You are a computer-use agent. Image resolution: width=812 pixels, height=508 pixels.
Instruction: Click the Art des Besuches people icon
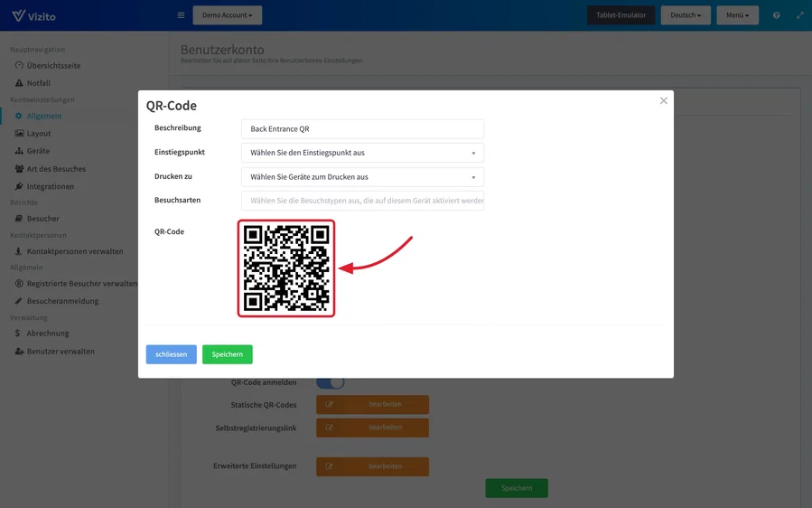(x=19, y=168)
